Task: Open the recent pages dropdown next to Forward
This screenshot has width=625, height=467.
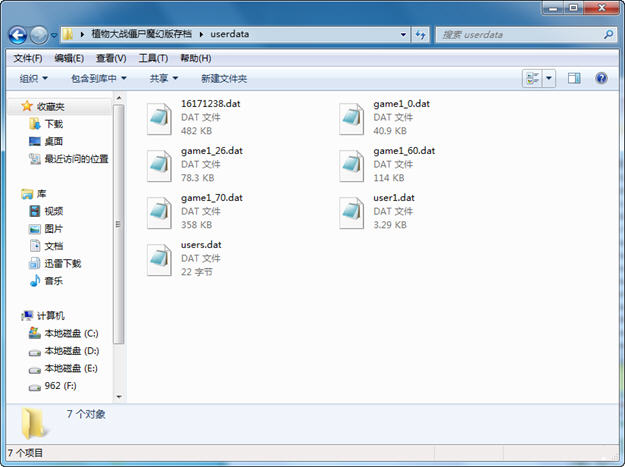Action: (54, 35)
